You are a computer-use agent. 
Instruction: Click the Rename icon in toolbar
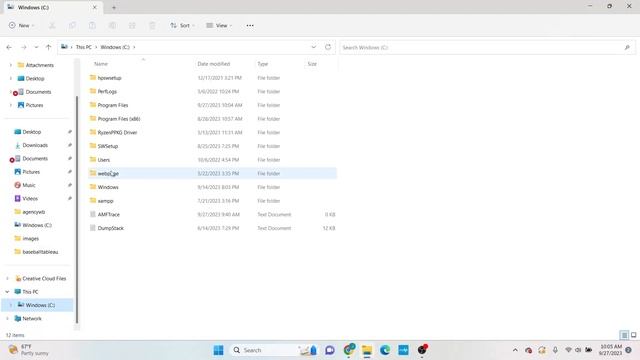click(x=112, y=25)
